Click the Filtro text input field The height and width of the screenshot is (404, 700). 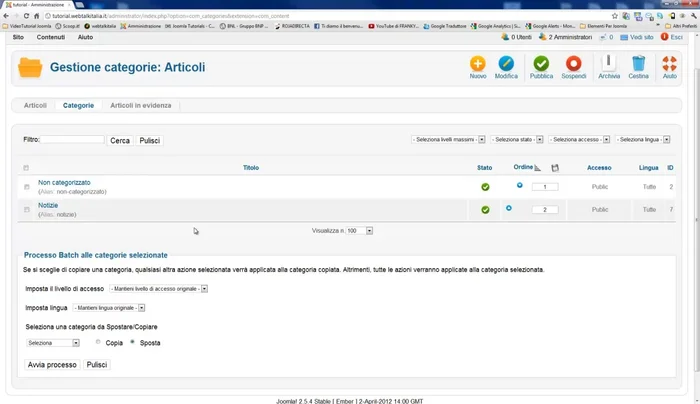(x=72, y=140)
